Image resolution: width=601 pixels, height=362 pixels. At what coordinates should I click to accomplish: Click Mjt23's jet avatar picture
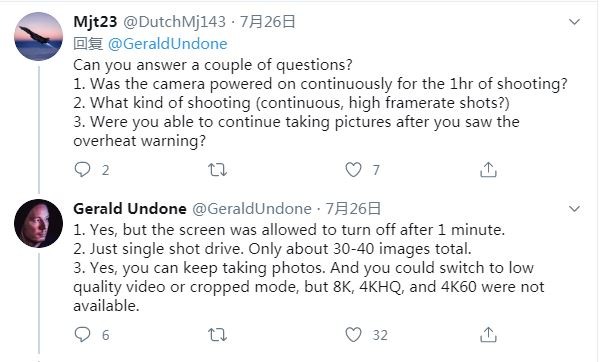coord(38,36)
